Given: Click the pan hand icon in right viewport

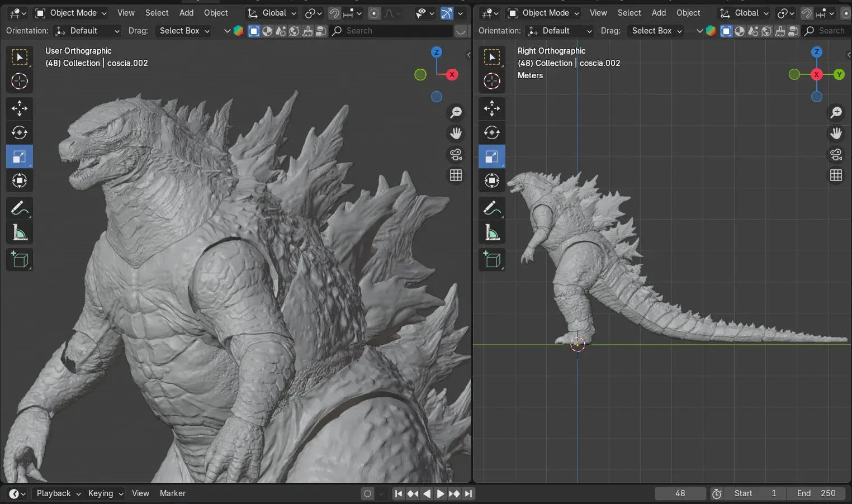Looking at the screenshot, I should (x=836, y=134).
